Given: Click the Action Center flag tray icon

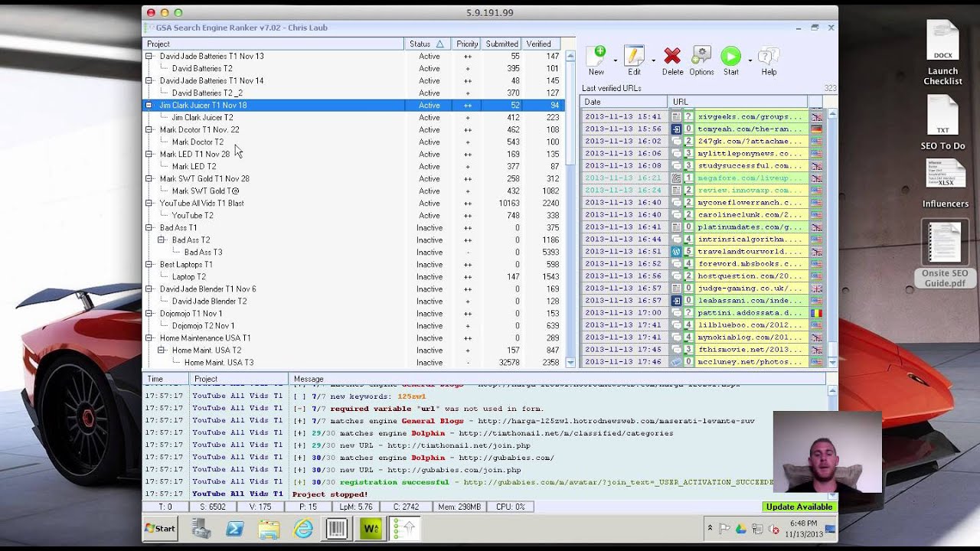Looking at the screenshot, I should [x=726, y=529].
